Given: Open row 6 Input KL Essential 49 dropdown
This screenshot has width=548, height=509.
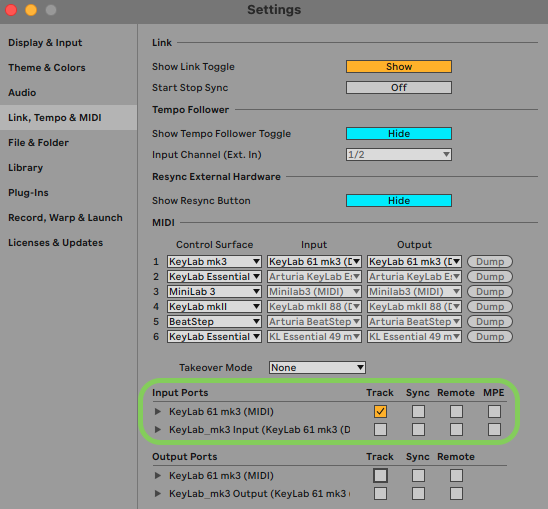Looking at the screenshot, I should (x=314, y=337).
